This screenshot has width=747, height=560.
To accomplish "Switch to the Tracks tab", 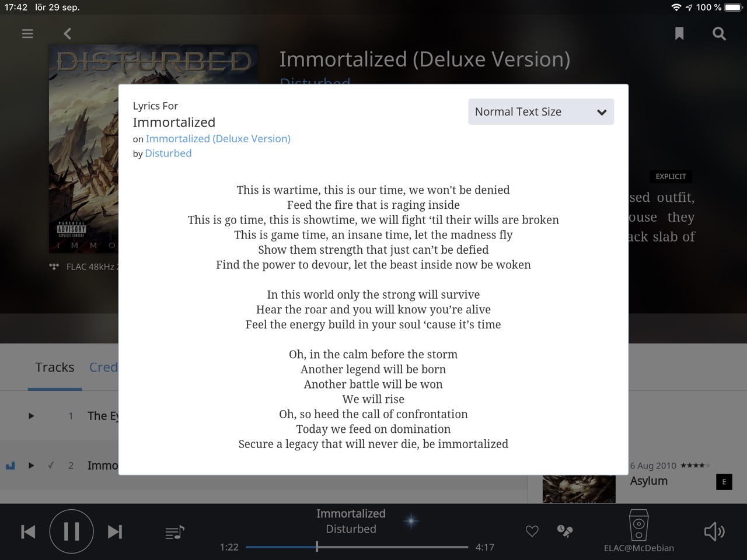I will click(55, 367).
